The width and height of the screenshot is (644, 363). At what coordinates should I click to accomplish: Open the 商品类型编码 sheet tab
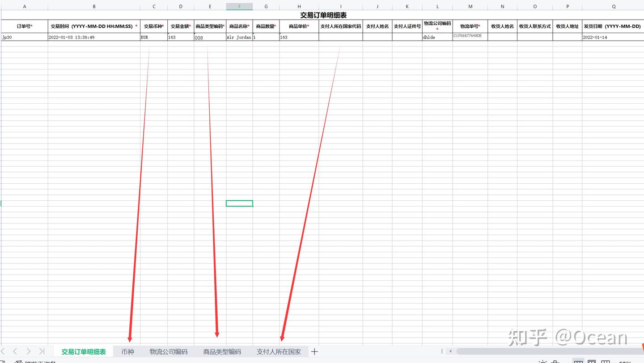[x=222, y=351]
